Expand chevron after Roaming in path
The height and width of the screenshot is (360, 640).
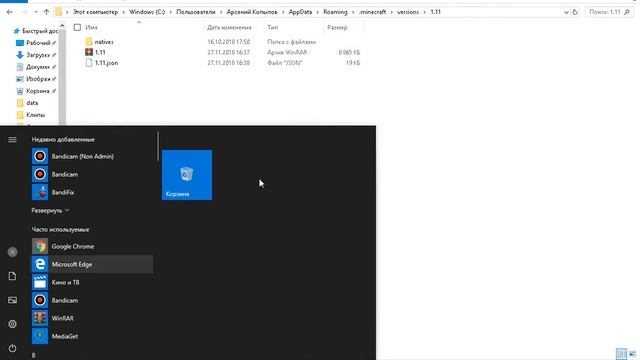pos(353,12)
